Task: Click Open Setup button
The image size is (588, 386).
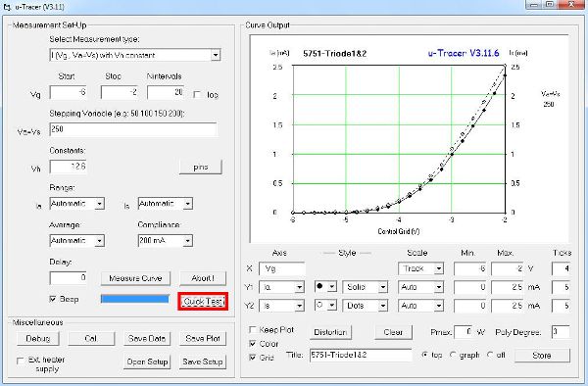Action: pos(147,362)
